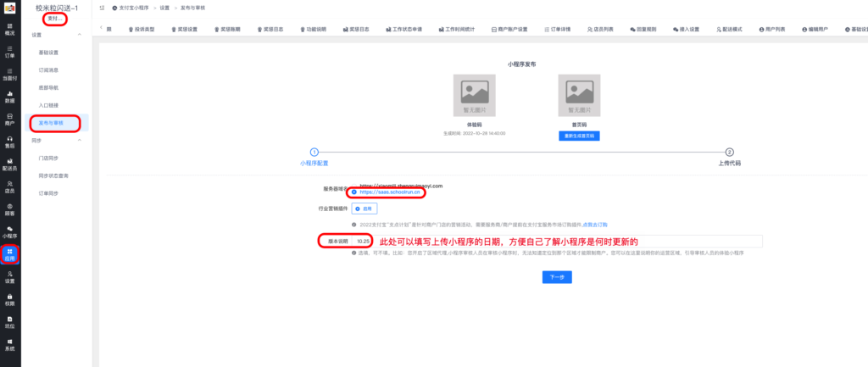Select 发布与审核 in the sidebar
Image resolution: width=868 pixels, height=367 pixels.
pos(57,122)
